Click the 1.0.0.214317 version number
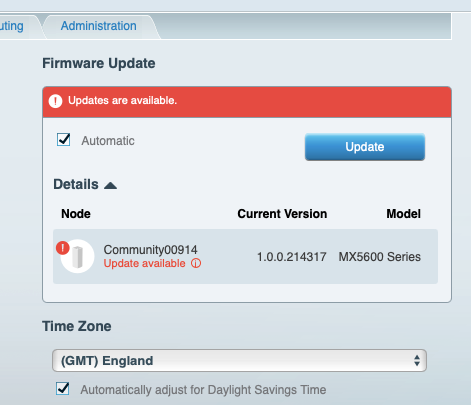Screen dimensions: 471x405 [x=292, y=257]
